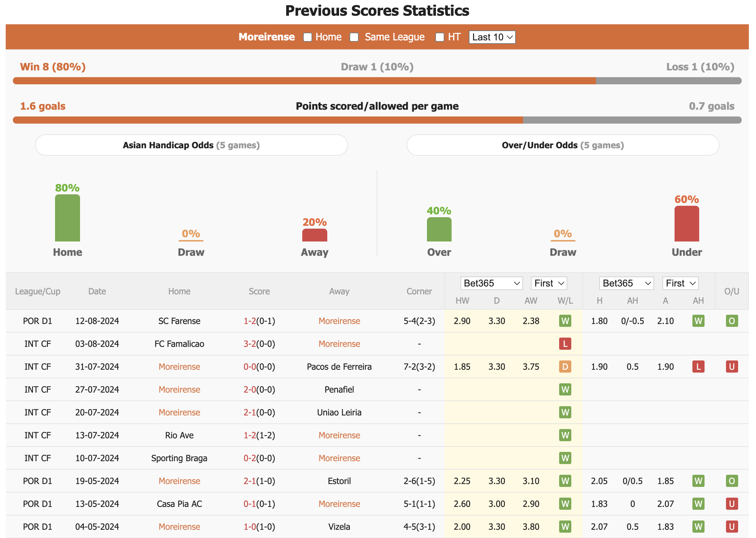Screen dimensions: 756x538
Task: Click the 2.90 HW odds in SC Farense row
Action: [462, 321]
